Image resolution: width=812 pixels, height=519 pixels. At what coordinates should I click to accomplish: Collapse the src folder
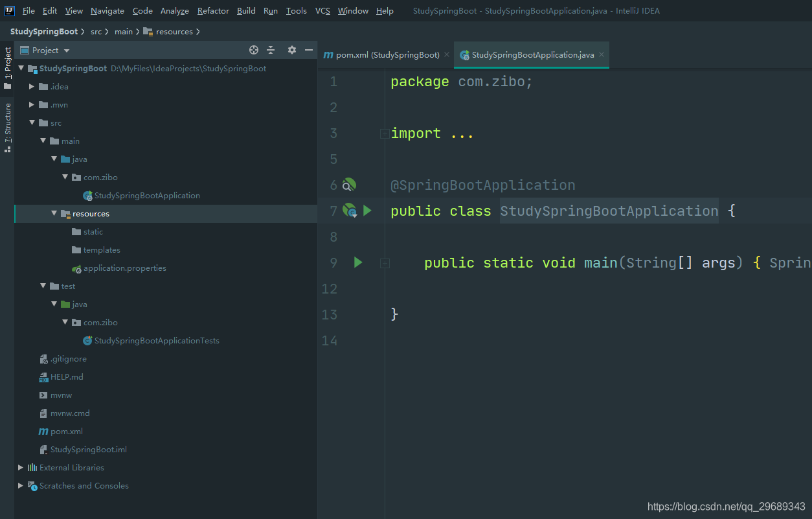click(32, 122)
